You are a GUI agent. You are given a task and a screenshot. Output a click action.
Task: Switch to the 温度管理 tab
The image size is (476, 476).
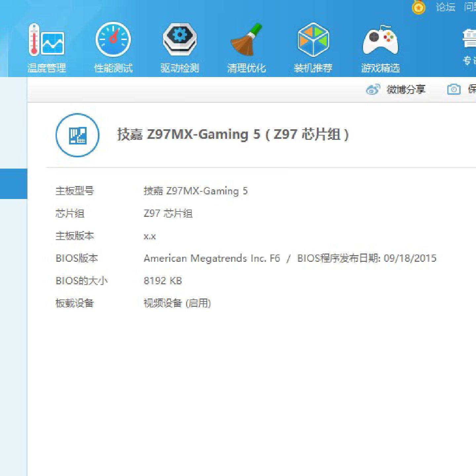[46, 68]
